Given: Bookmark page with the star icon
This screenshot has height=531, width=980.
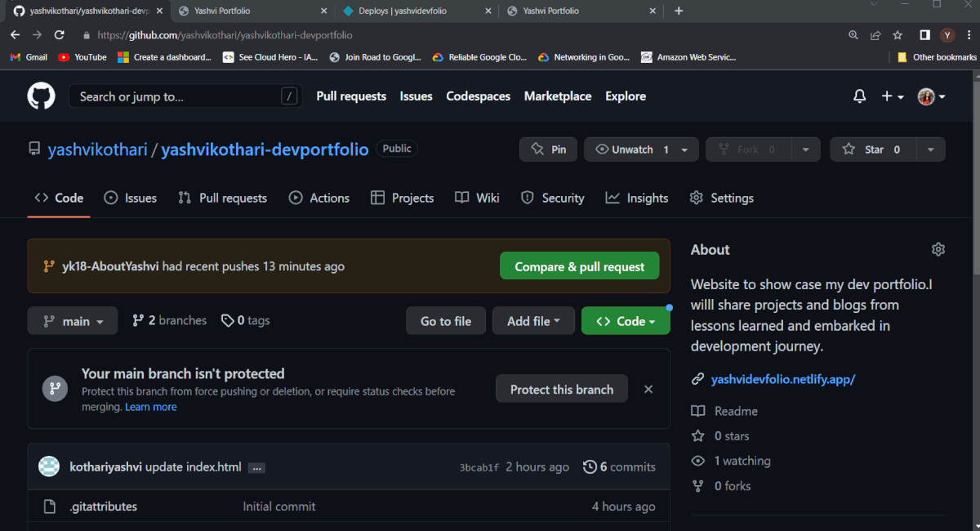Looking at the screenshot, I should [x=898, y=35].
